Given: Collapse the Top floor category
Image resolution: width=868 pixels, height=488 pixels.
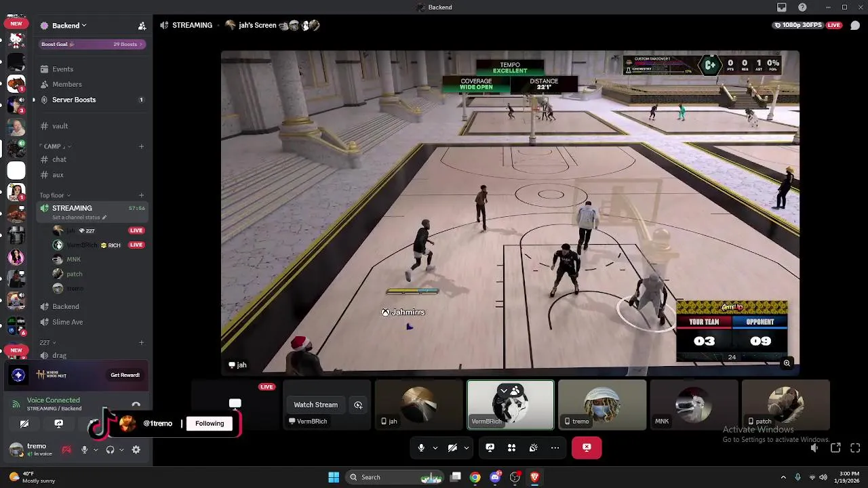Looking at the screenshot, I should (55, 195).
